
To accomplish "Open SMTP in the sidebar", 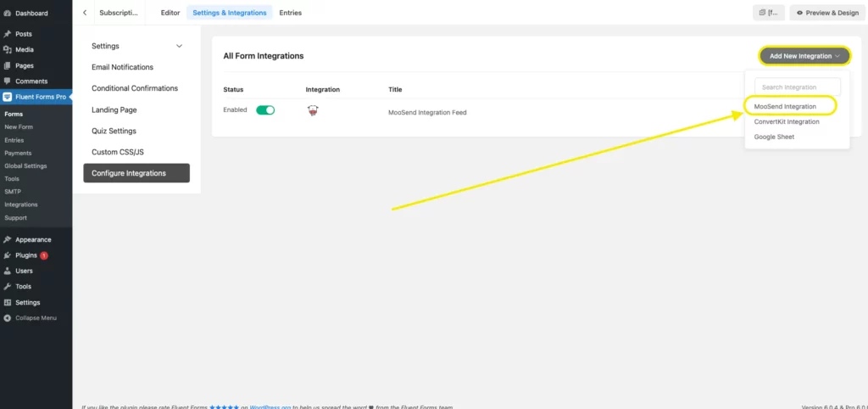I will click(x=13, y=192).
